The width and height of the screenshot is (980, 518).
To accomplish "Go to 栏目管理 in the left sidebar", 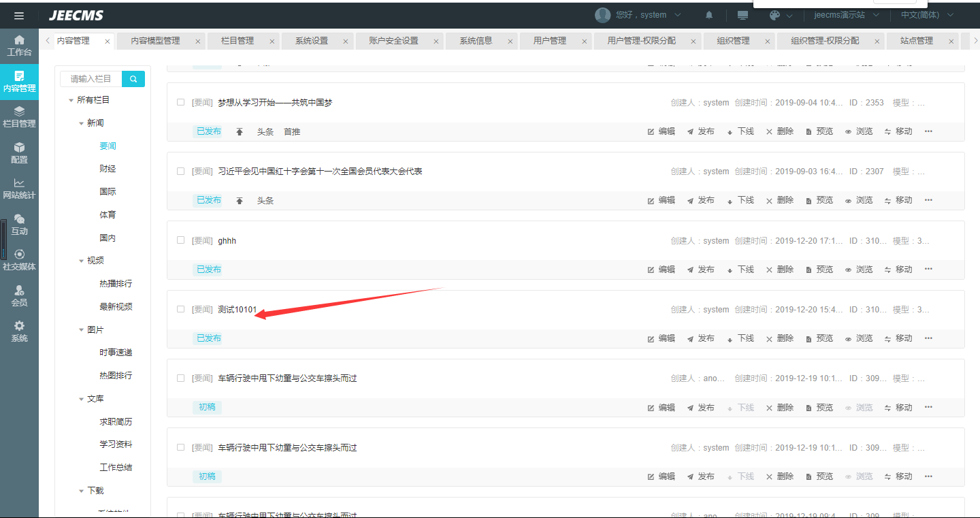I will tap(19, 117).
